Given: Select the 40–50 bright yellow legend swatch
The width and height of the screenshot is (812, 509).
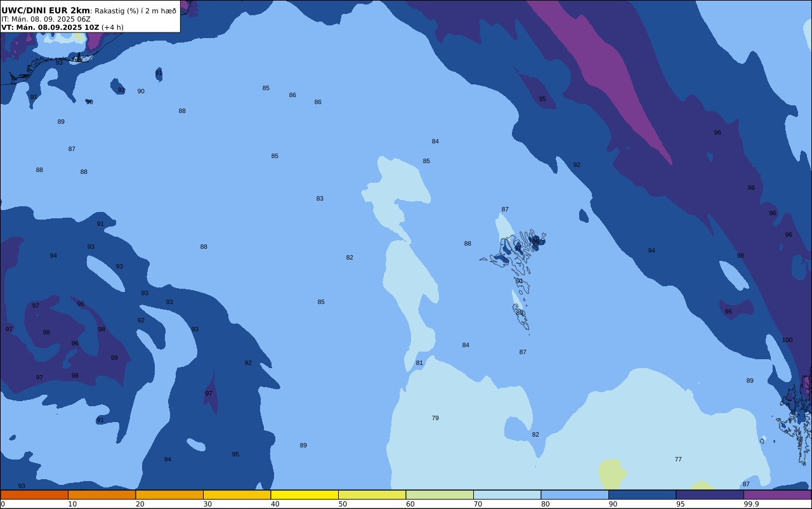Looking at the screenshot, I should [x=304, y=494].
